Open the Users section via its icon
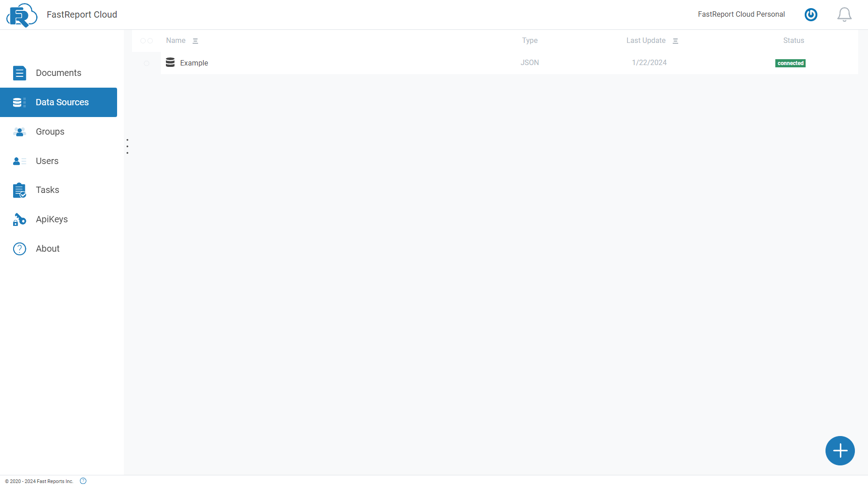The image size is (868, 488). pos(19,161)
